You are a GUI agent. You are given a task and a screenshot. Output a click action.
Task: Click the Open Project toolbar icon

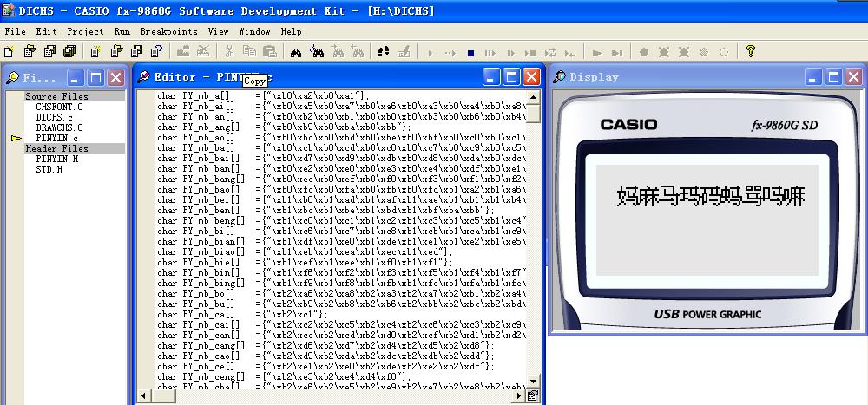(116, 52)
